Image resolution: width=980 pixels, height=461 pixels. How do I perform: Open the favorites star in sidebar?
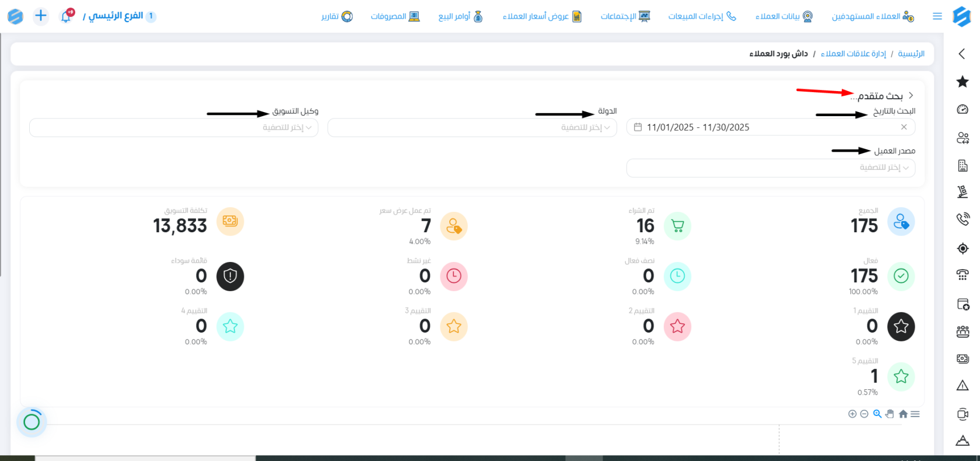click(x=963, y=82)
